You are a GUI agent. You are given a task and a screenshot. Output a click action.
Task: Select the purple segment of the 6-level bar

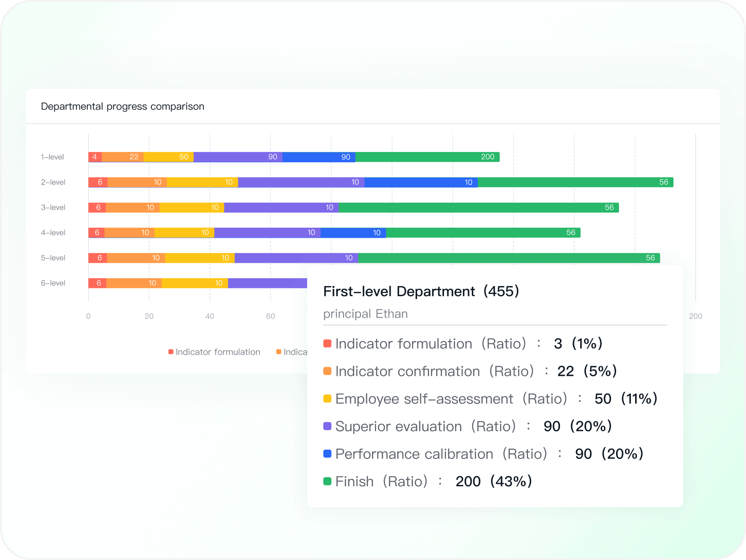(267, 283)
